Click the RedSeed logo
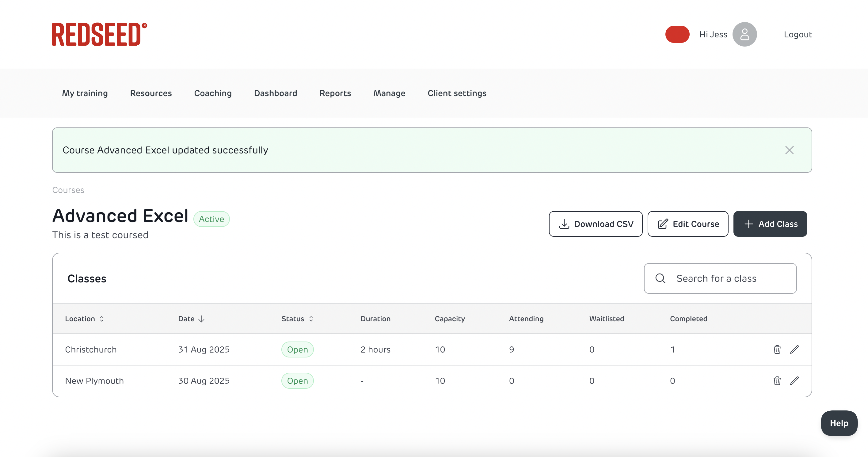This screenshot has height=457, width=868. [x=99, y=34]
